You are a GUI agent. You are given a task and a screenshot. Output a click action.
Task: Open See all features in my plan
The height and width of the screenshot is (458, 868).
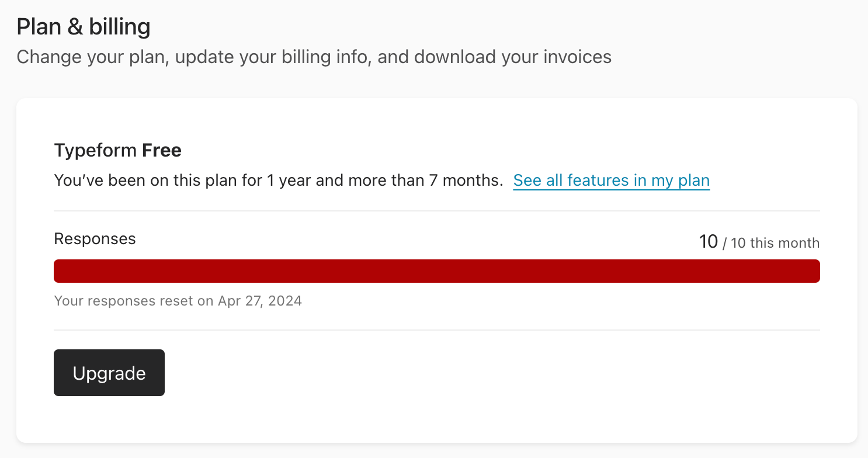tap(612, 181)
